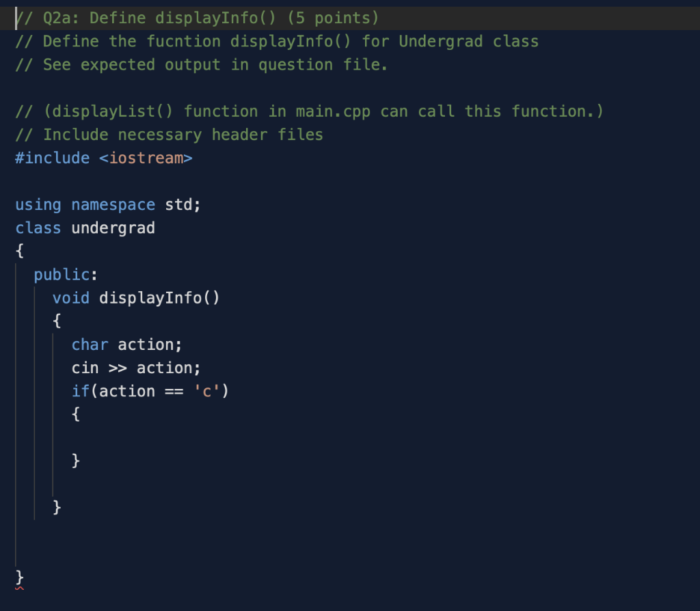Place cursor on 'iostream' include header
The height and width of the screenshot is (611, 700).
(146, 158)
